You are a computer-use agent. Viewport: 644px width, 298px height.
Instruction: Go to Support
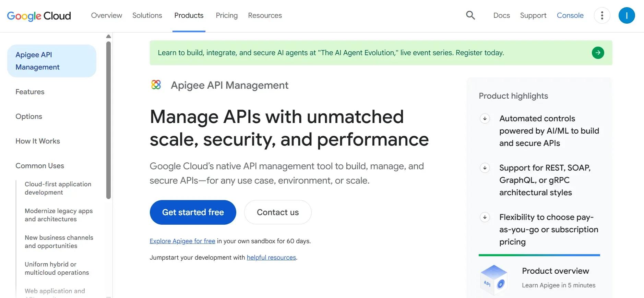coord(533,15)
